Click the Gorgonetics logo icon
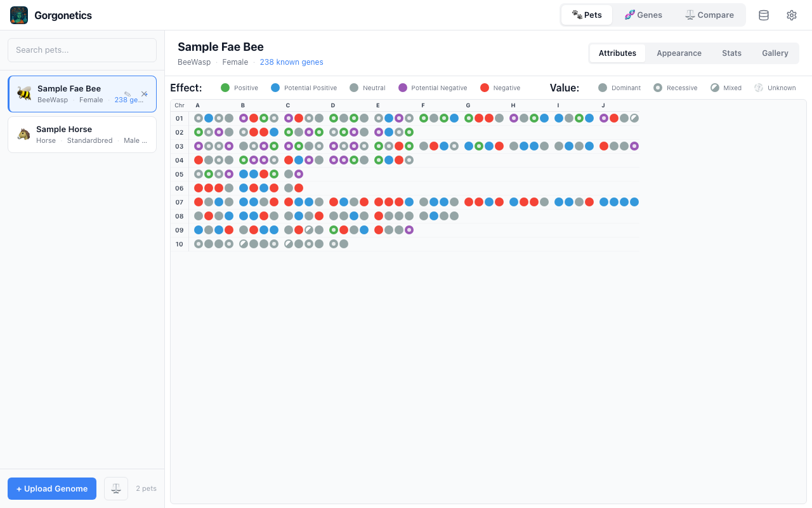 tap(18, 15)
